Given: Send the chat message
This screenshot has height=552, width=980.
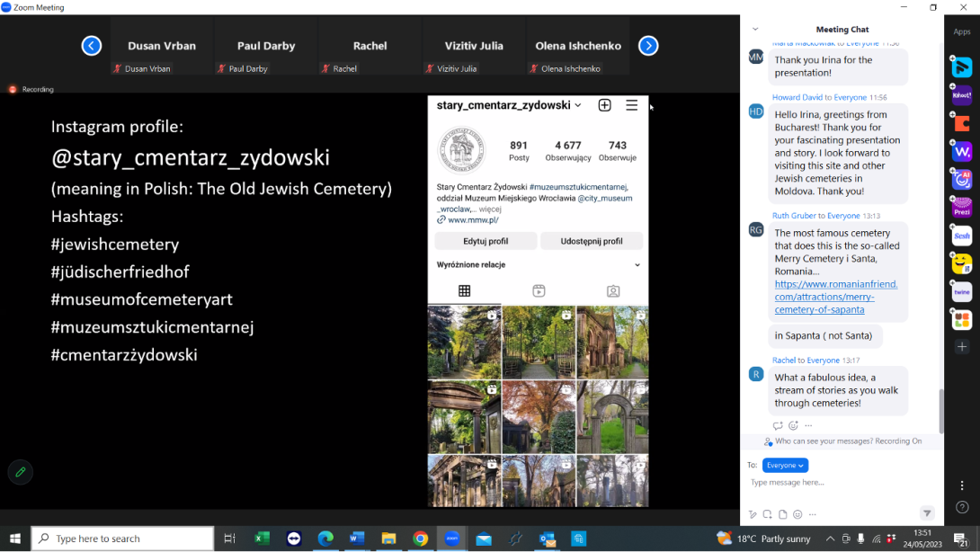Looking at the screenshot, I should coord(927,513).
